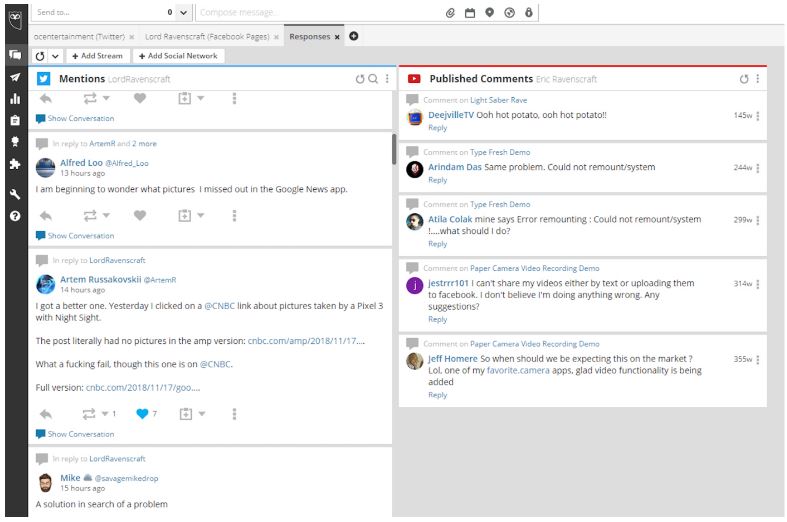This screenshot has height=522, width=787.
Task: Click into the Compose message field
Action: coord(319,13)
